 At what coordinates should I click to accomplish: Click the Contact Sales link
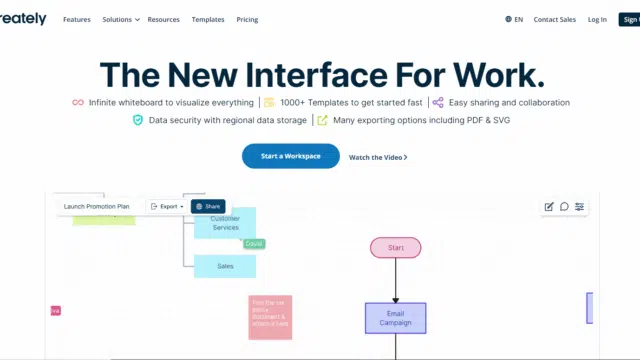(x=554, y=20)
